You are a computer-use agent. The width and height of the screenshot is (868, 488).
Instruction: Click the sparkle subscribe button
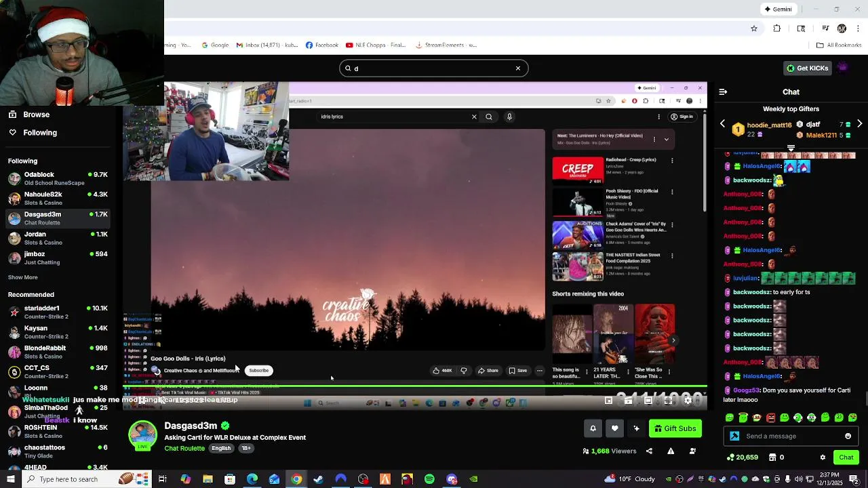point(636,428)
